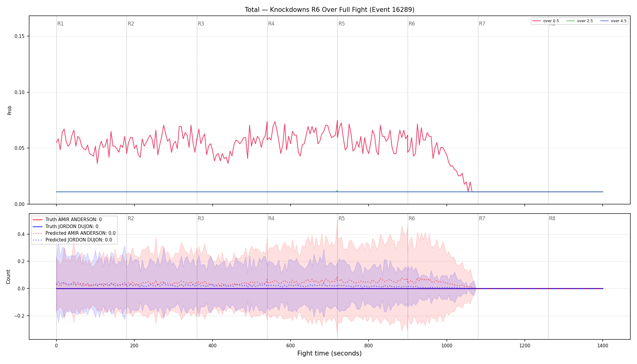
Task: Click the R4 round label in the Prob chart
Action: [x=271, y=24]
